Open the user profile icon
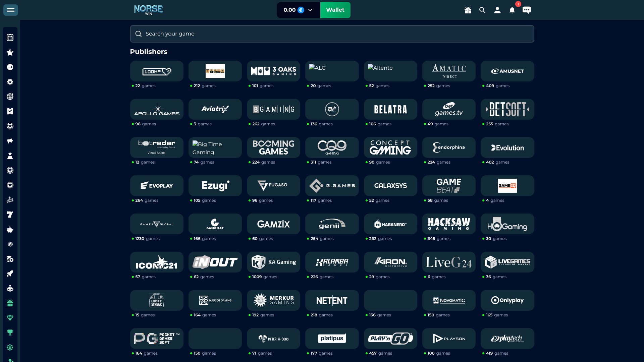The height and width of the screenshot is (362, 644). pos(497,10)
